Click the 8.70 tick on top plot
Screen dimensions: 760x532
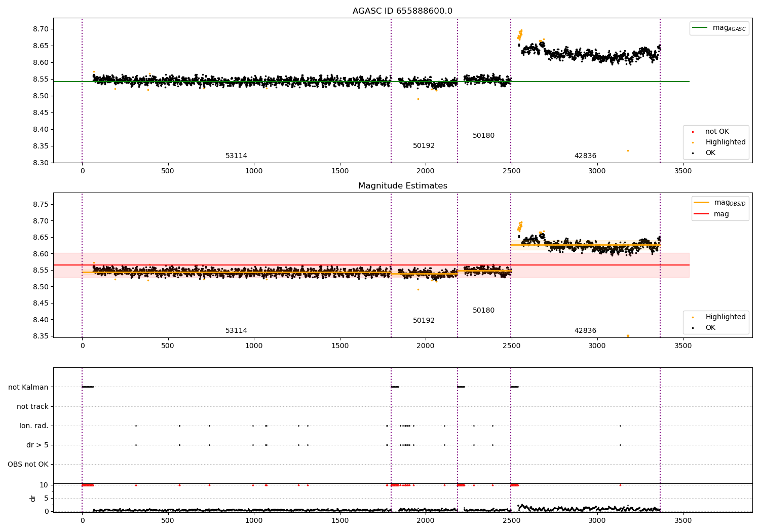tap(41, 29)
